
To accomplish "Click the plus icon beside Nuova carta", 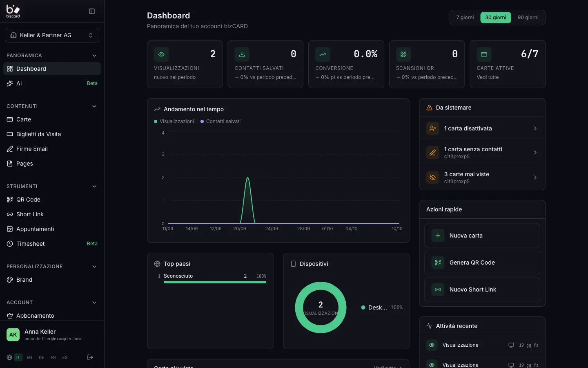I will (x=438, y=236).
